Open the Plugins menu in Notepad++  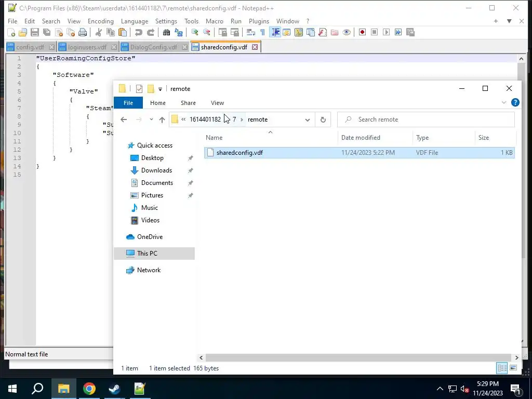259,21
